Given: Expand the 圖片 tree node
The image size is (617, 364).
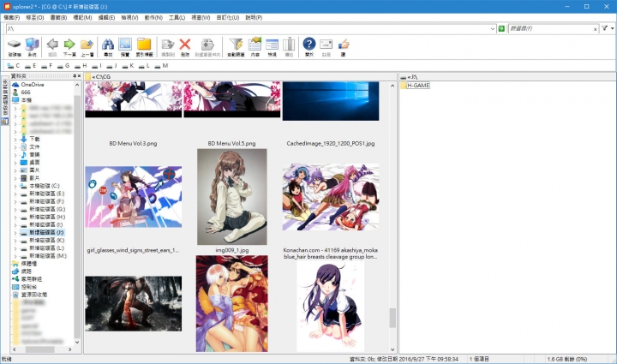Looking at the screenshot, I should (15, 170).
